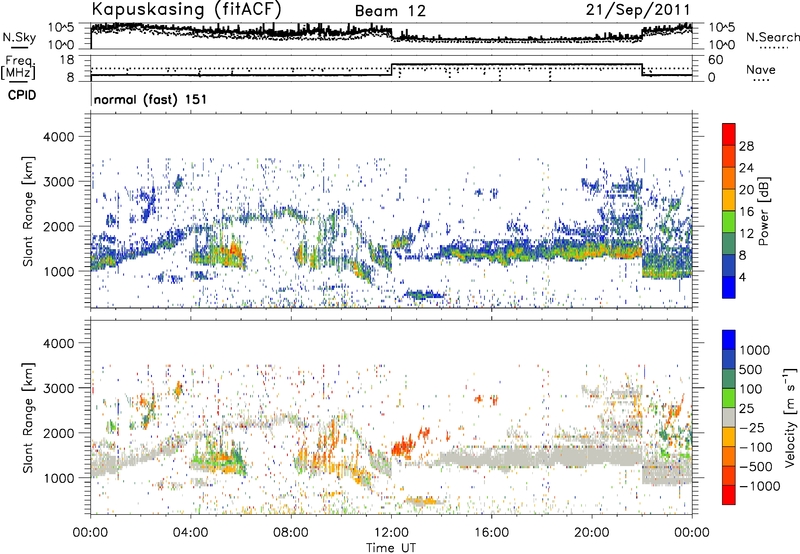Click the '-25' Velocity scale value

752,428
